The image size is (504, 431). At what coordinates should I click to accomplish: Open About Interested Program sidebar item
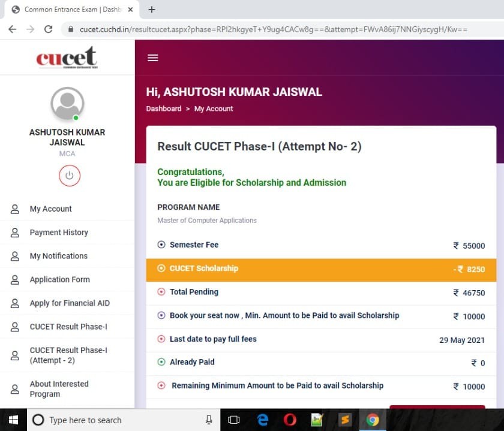click(59, 389)
